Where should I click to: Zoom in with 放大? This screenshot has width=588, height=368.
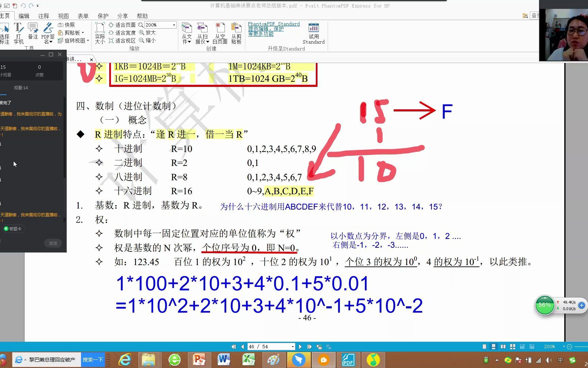[147, 32]
